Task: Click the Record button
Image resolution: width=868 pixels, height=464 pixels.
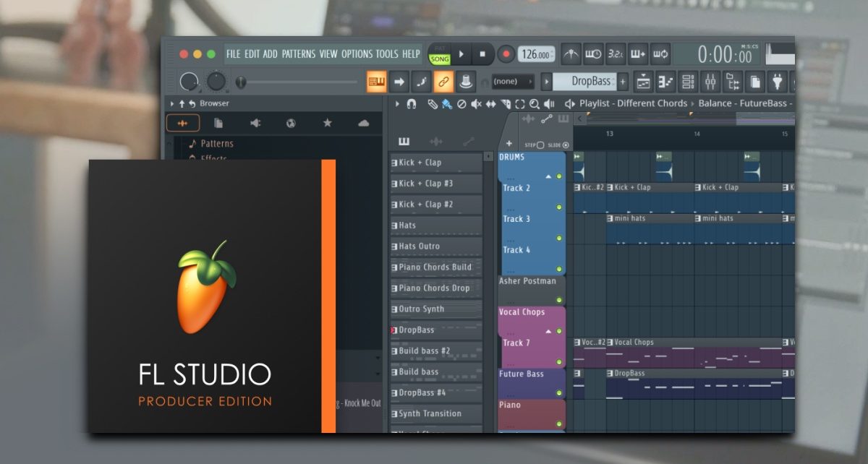Action: point(506,54)
